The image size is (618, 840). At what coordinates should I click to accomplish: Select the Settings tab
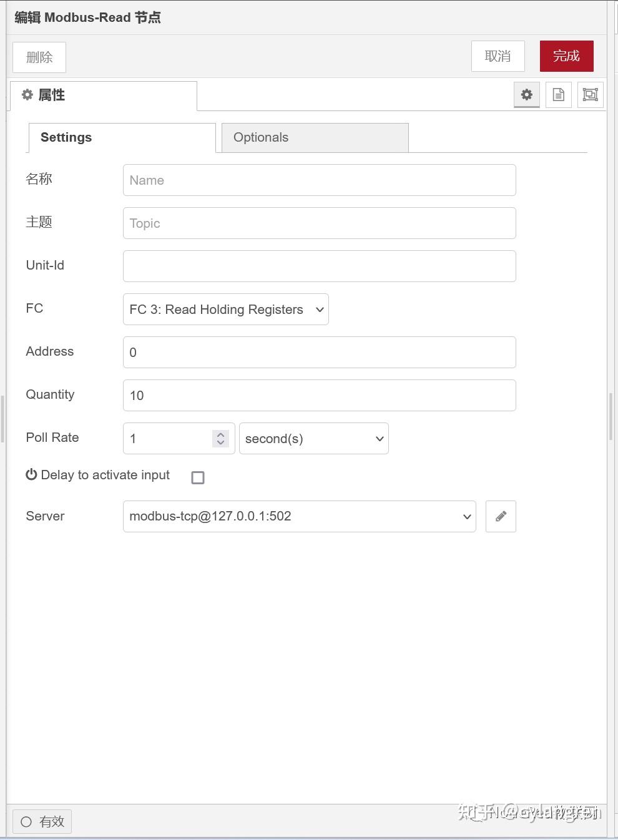66,137
